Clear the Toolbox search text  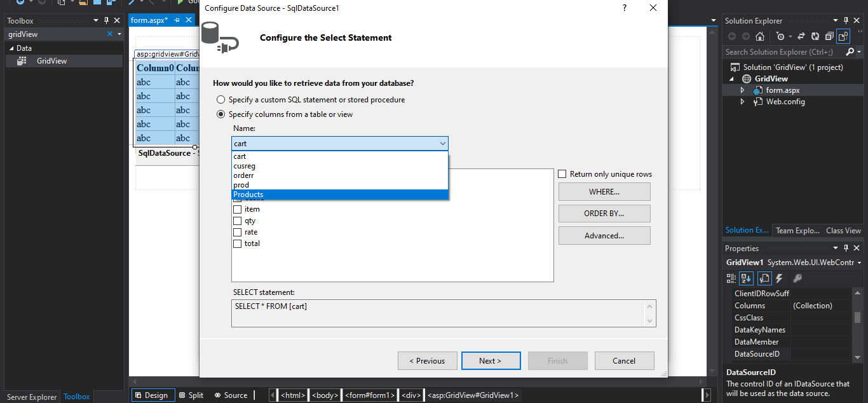[110, 34]
